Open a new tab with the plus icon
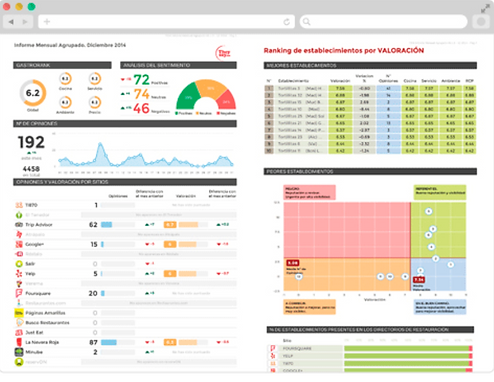 click(47, 22)
